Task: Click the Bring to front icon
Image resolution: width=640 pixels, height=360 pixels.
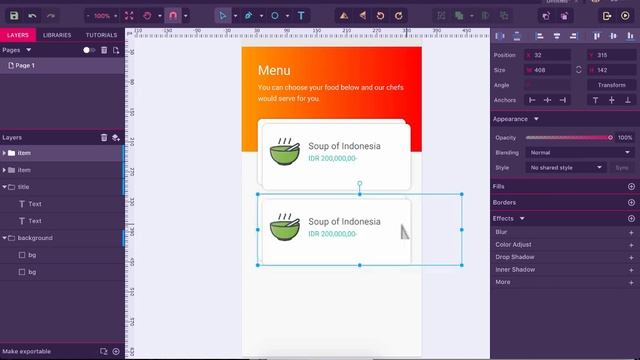Action: click(546, 16)
